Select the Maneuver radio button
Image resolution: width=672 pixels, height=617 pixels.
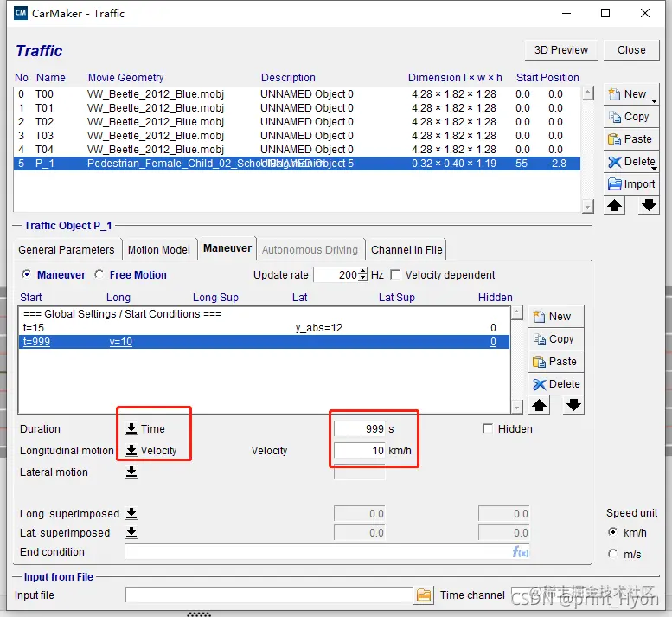(27, 274)
